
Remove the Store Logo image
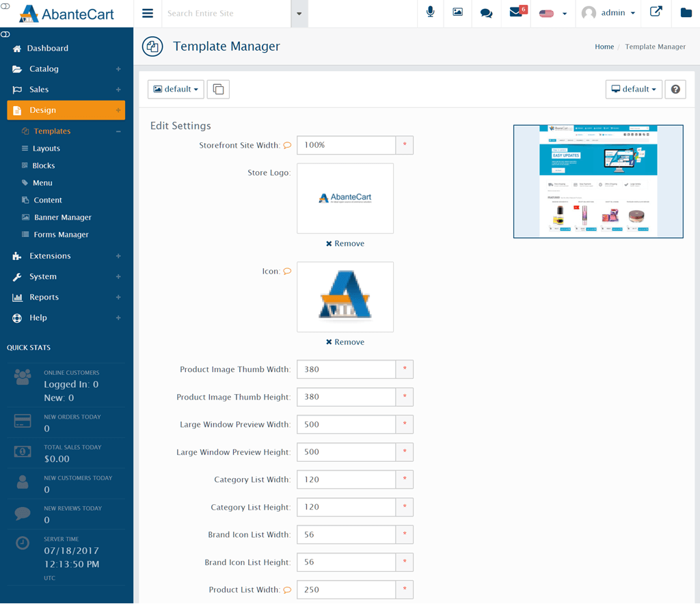tap(345, 244)
